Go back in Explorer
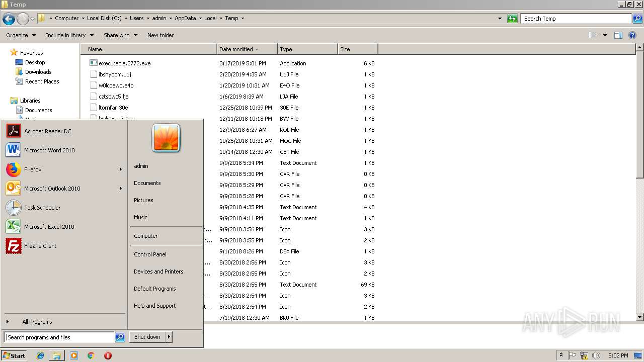The height and width of the screenshot is (362, 644). pyautogui.click(x=9, y=19)
